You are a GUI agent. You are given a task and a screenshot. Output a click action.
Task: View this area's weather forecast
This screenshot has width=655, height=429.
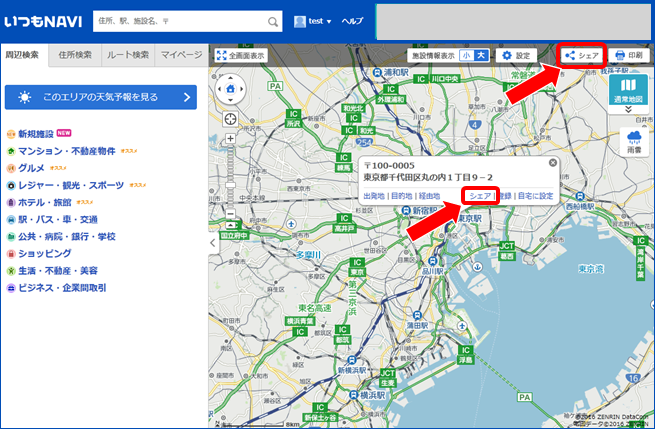101,97
